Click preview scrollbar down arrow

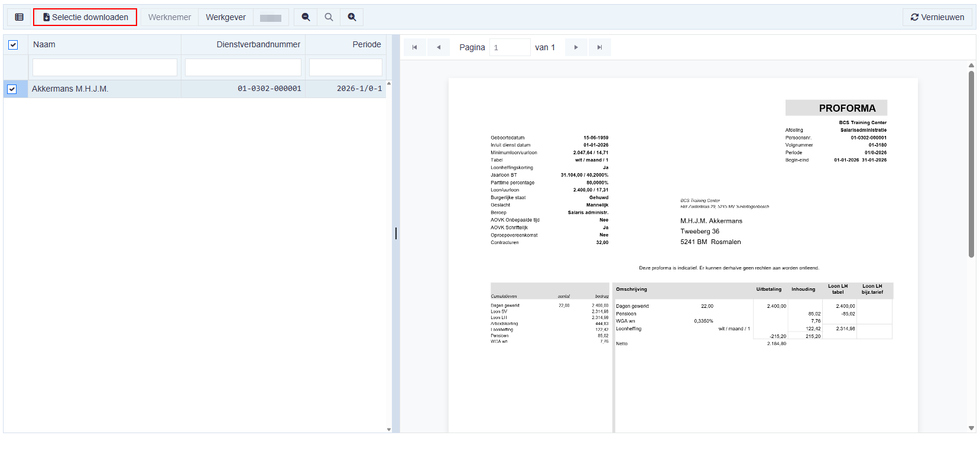click(x=971, y=428)
